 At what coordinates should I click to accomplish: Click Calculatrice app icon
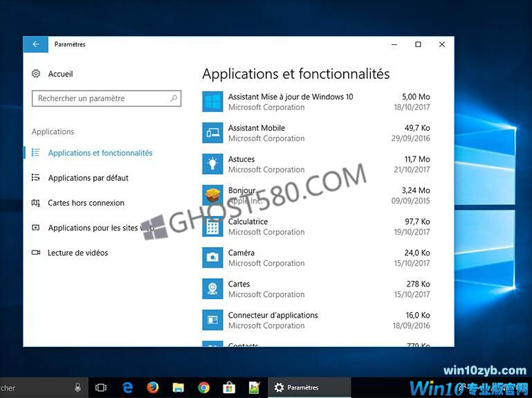[x=213, y=226]
